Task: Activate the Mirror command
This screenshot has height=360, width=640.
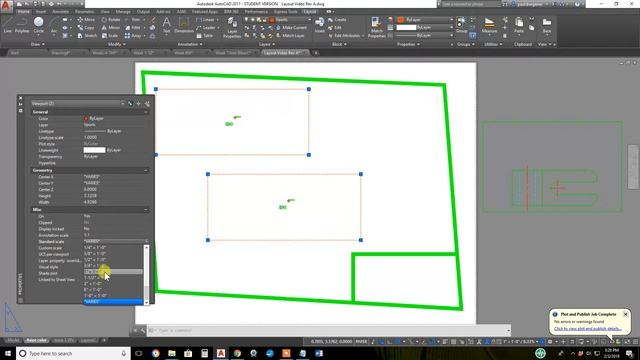Action: [111, 27]
